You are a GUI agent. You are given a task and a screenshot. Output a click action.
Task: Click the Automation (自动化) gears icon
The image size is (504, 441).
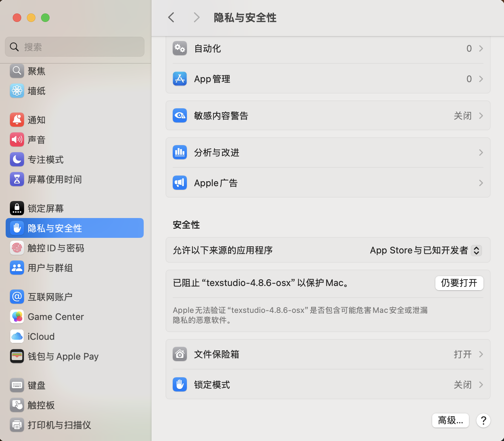point(180,48)
